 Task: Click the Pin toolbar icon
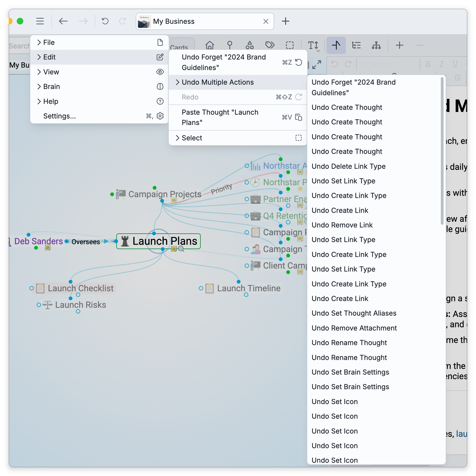click(230, 45)
